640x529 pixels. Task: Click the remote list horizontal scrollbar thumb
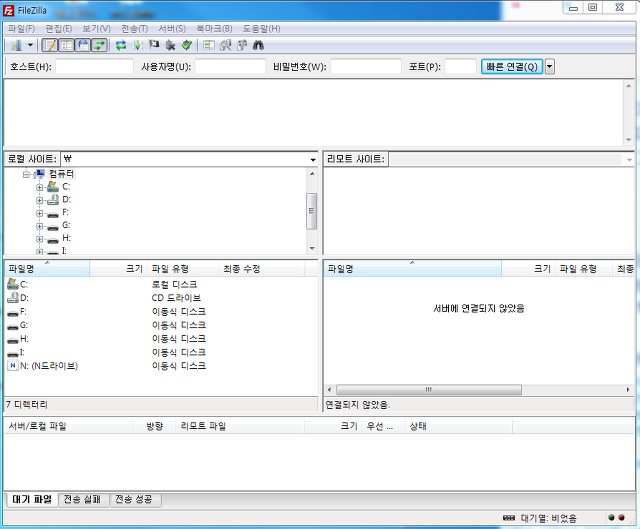(429, 390)
